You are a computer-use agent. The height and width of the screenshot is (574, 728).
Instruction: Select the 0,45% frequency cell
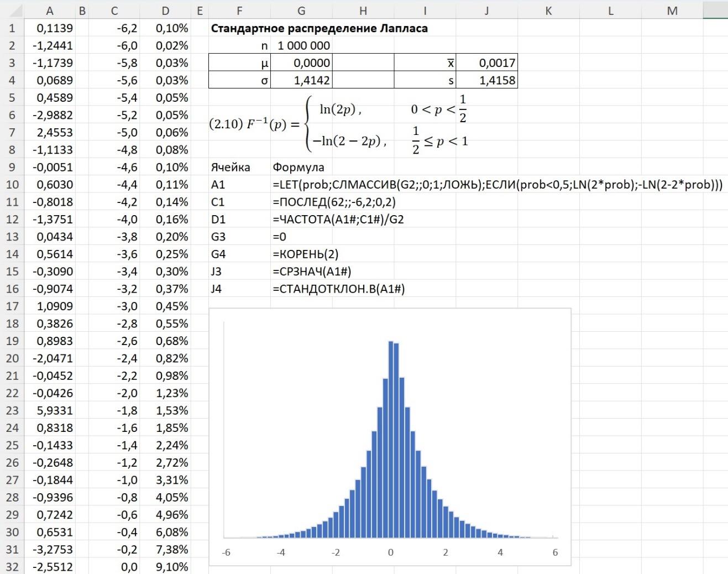(166, 306)
